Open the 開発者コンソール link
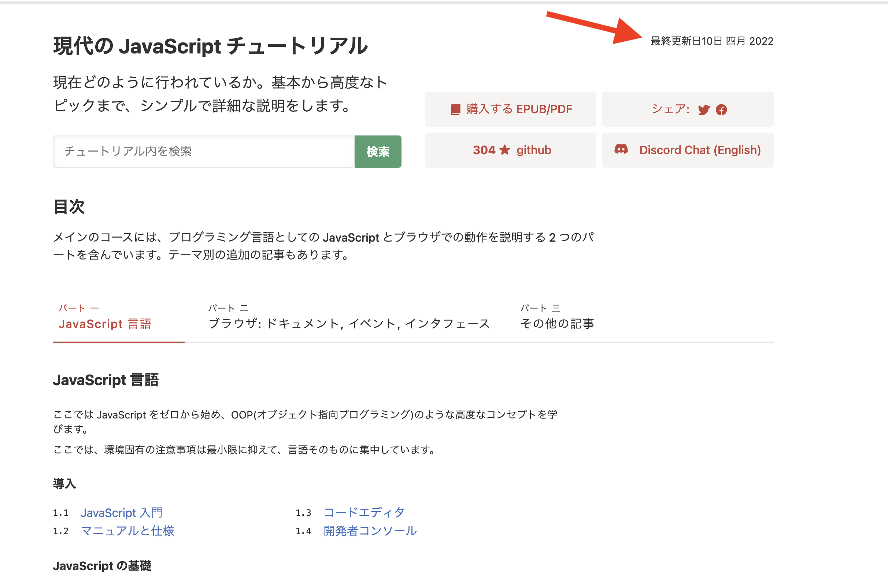The height and width of the screenshot is (588, 888). [370, 531]
